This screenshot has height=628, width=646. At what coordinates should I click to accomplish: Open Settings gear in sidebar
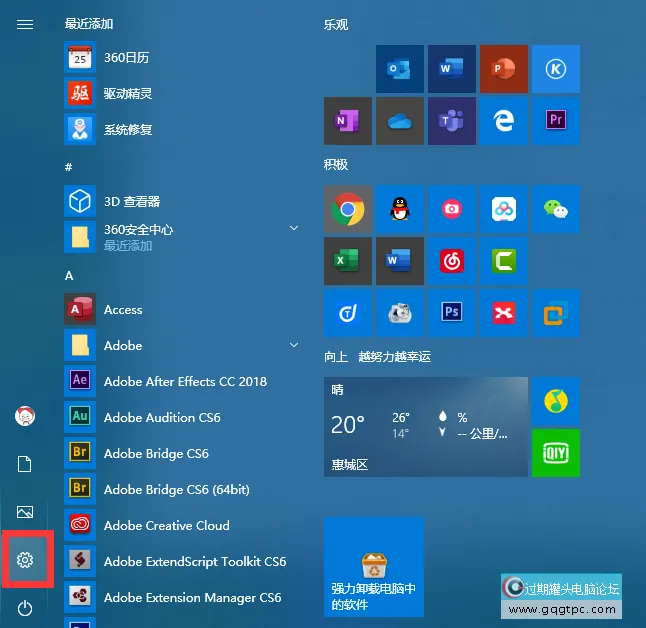pos(25,560)
